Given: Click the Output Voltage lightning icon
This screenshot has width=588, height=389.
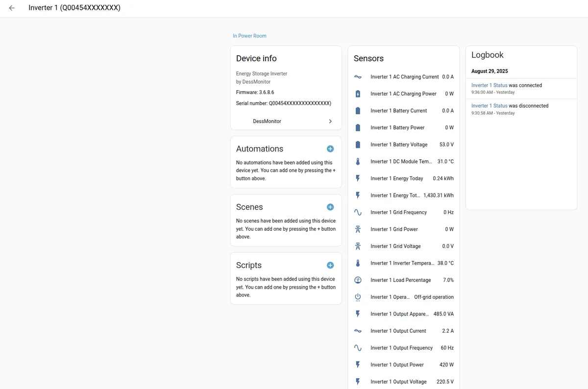Looking at the screenshot, I should click(x=358, y=382).
